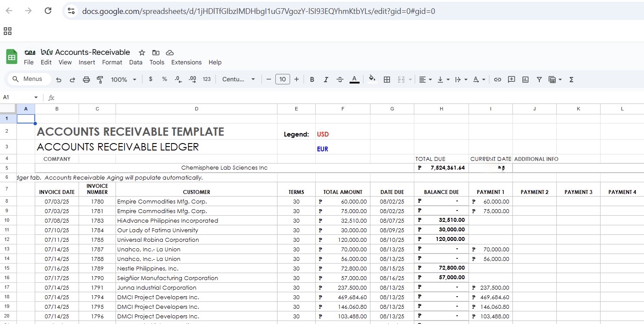Select the Universal Robina Corporation cell
644x324 pixels.
click(196, 240)
